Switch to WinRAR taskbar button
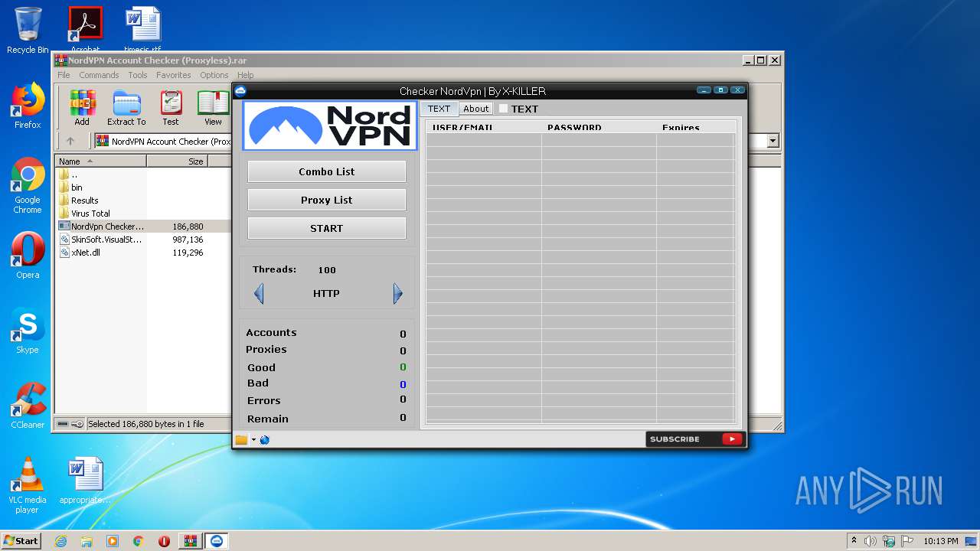The height and width of the screenshot is (551, 980). 190,541
